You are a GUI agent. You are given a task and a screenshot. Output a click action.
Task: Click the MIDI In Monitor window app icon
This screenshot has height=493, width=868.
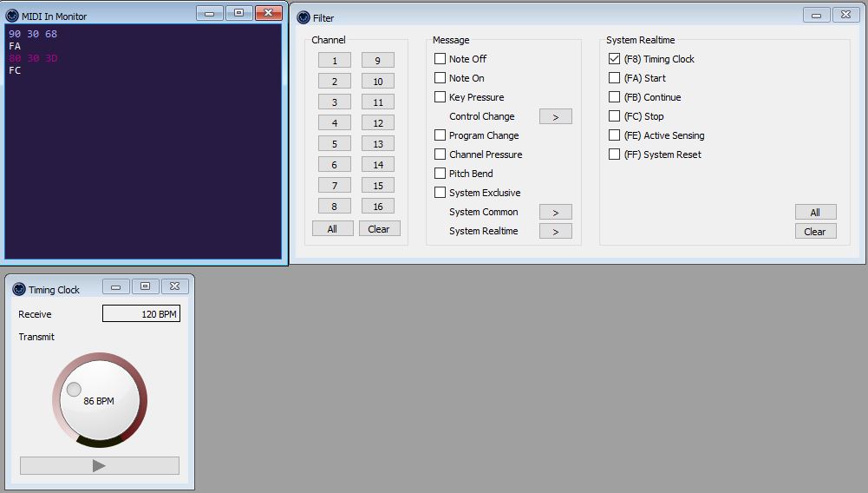pos(12,16)
